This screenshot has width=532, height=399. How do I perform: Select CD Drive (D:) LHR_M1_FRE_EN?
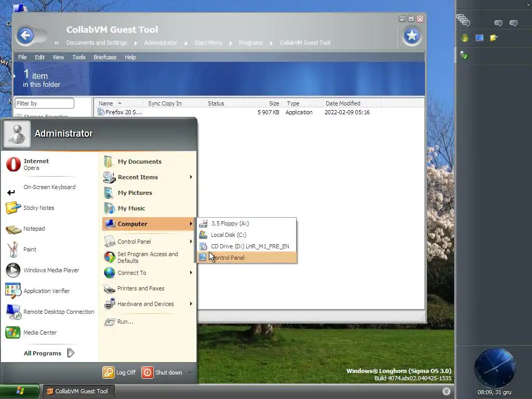coord(247,246)
